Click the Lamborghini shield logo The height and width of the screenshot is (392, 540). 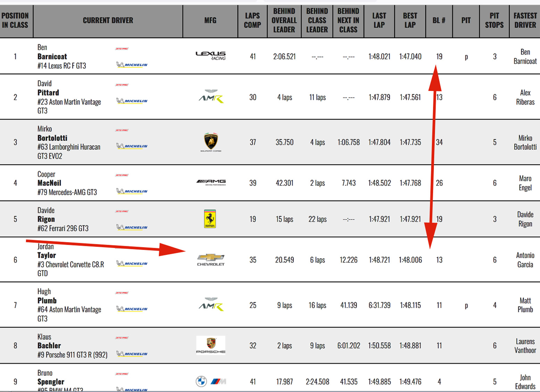click(211, 141)
